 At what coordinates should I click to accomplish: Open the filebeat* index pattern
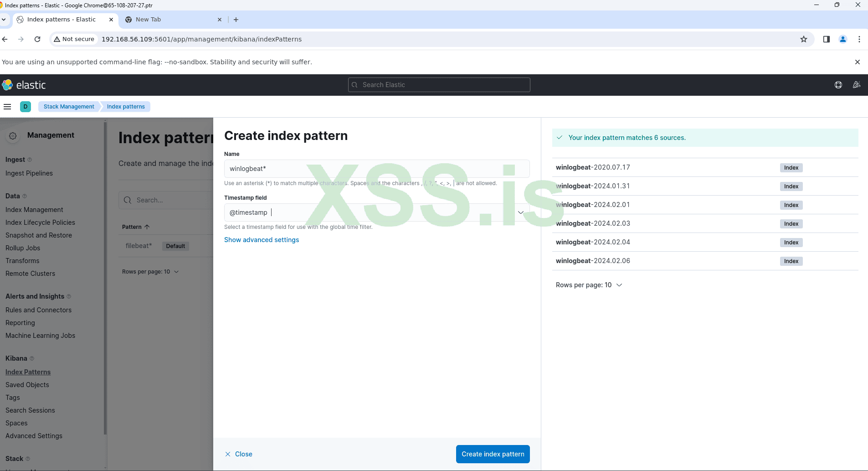(139, 246)
